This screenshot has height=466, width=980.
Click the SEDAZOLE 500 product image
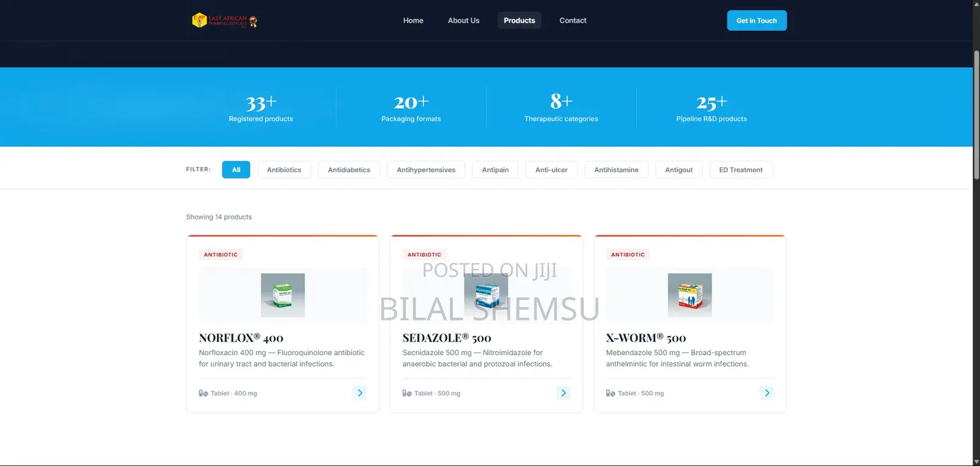pos(486,295)
